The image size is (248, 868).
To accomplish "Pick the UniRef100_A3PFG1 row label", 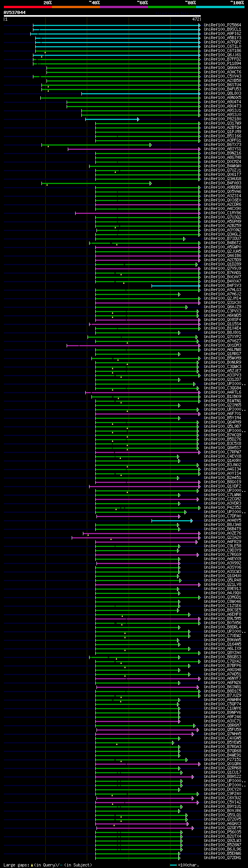I will (222, 141).
